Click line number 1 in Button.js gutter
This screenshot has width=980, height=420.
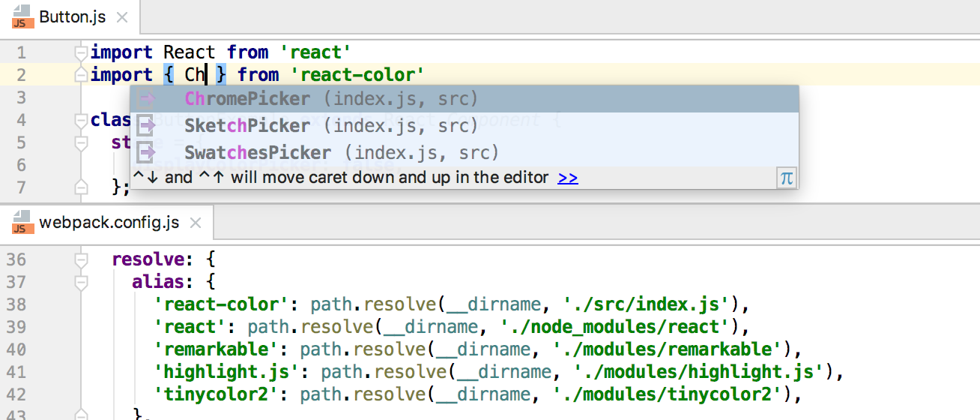click(21, 52)
